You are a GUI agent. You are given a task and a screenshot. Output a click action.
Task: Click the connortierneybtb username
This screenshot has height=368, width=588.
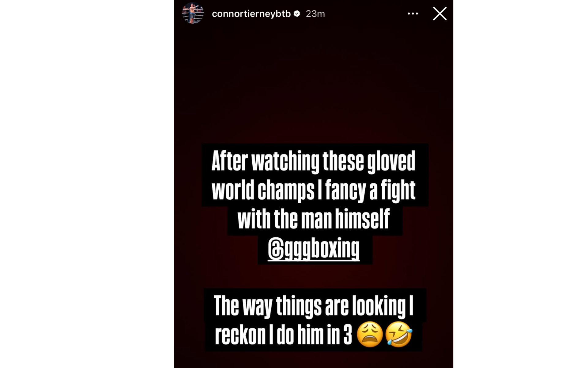tap(251, 14)
